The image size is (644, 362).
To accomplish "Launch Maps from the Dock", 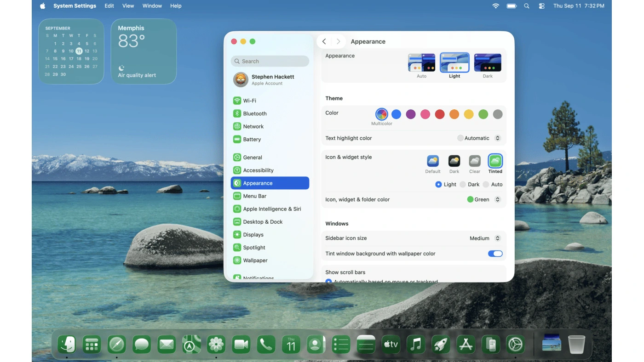I will [191, 344].
